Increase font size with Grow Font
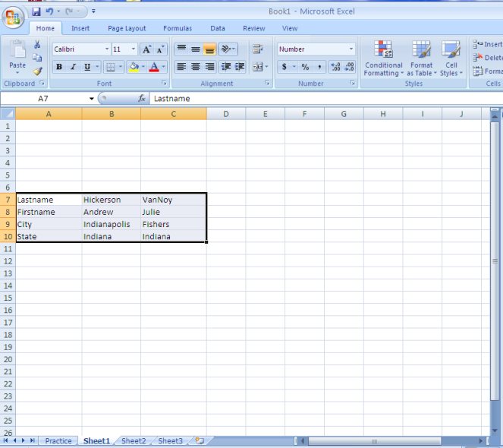503x448 pixels. 146,49
